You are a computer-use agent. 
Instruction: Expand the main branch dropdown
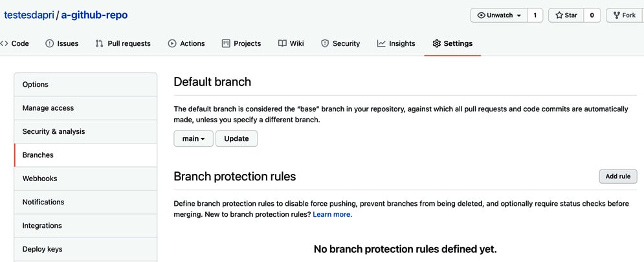[x=194, y=138]
